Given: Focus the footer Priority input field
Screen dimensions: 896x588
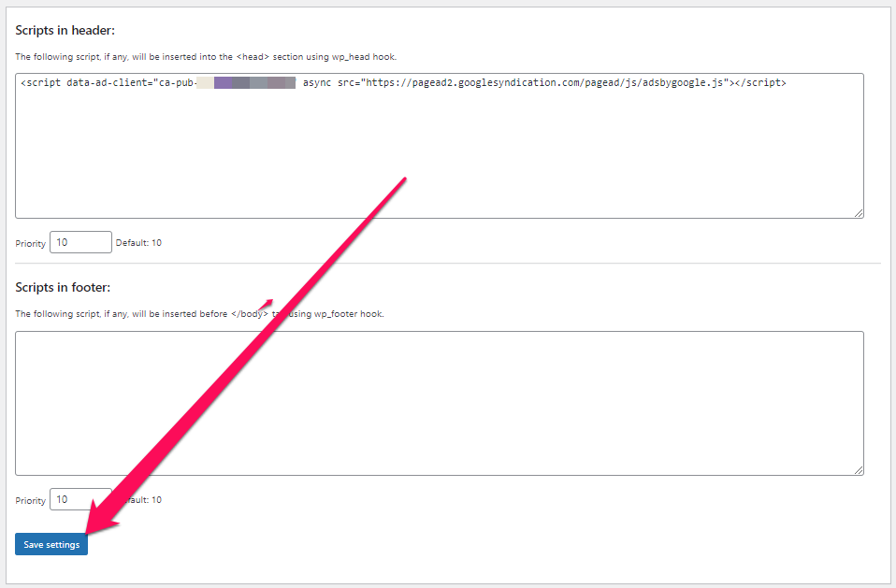Looking at the screenshot, I should (x=80, y=499).
